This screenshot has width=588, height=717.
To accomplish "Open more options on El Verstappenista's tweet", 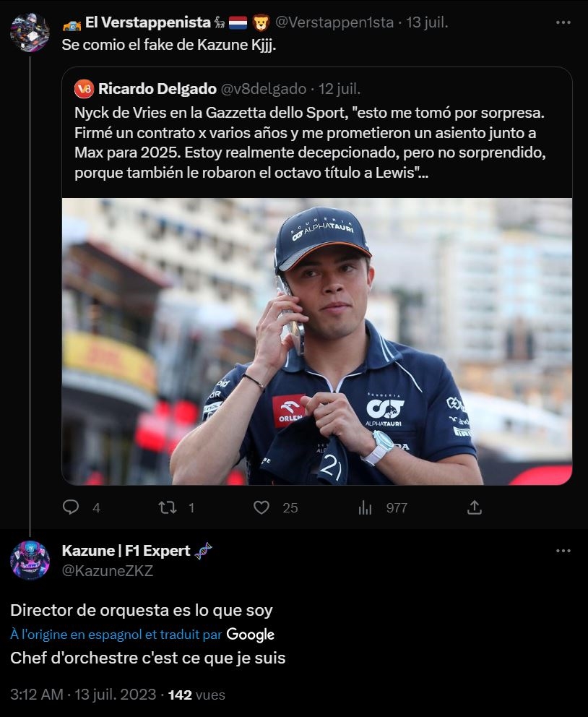I will 563,22.
